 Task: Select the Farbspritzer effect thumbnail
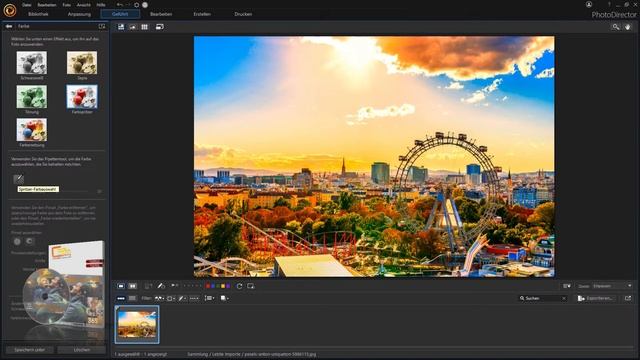click(82, 97)
